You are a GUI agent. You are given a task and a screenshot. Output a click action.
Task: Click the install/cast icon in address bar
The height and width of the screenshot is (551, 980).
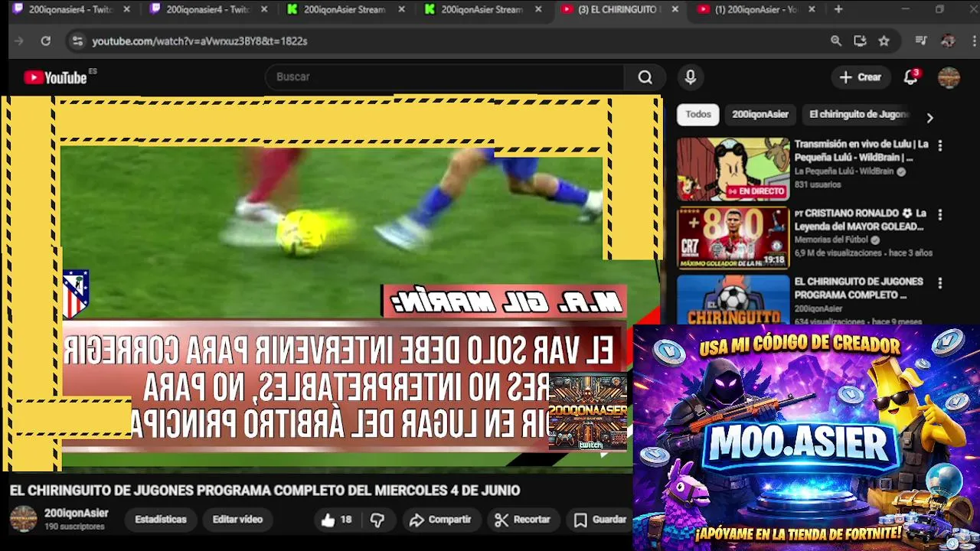(x=861, y=41)
